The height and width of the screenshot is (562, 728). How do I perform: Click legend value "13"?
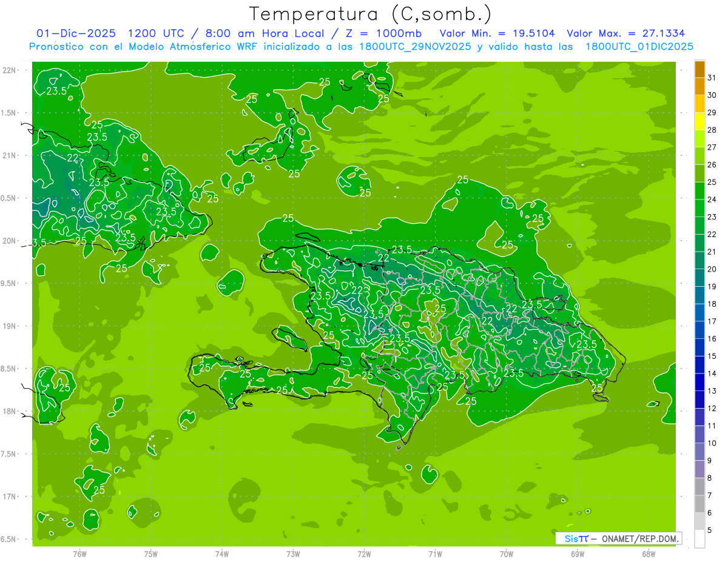712,391
